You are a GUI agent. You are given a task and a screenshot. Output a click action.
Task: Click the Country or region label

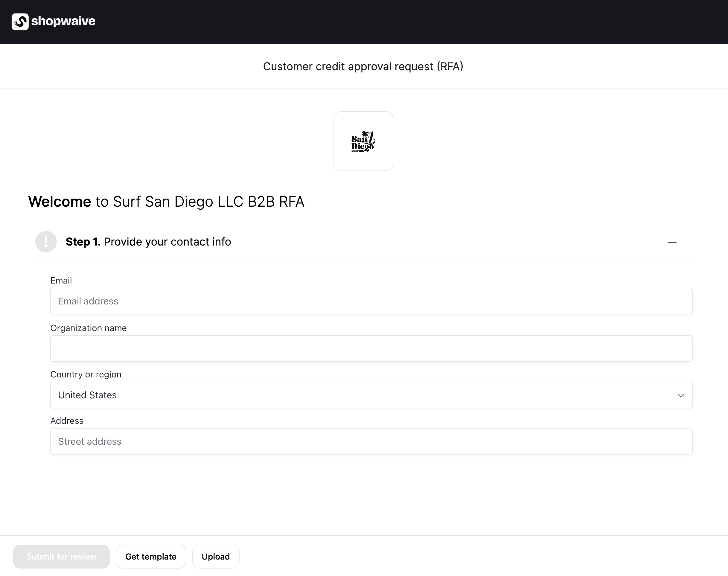(86, 374)
